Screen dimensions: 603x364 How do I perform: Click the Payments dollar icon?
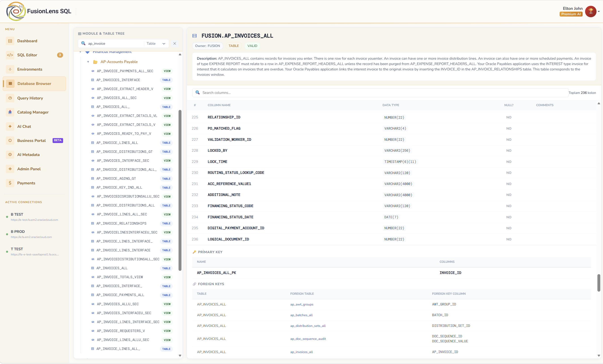coord(10,183)
